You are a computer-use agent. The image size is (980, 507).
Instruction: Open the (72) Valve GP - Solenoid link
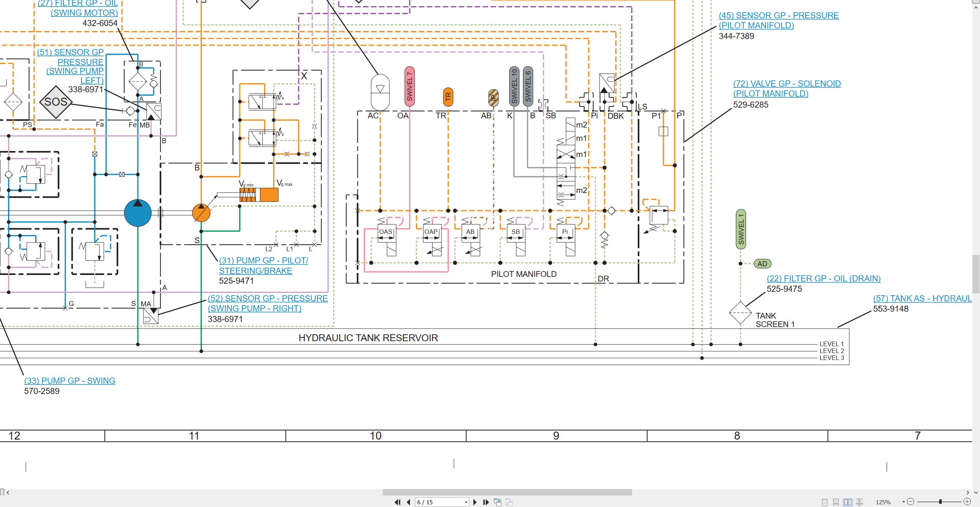[787, 88]
